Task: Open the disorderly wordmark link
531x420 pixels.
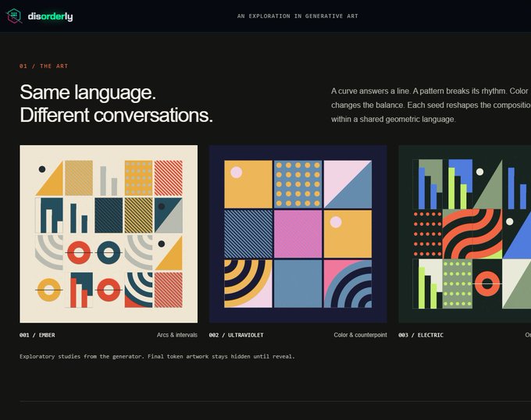Action: point(50,16)
